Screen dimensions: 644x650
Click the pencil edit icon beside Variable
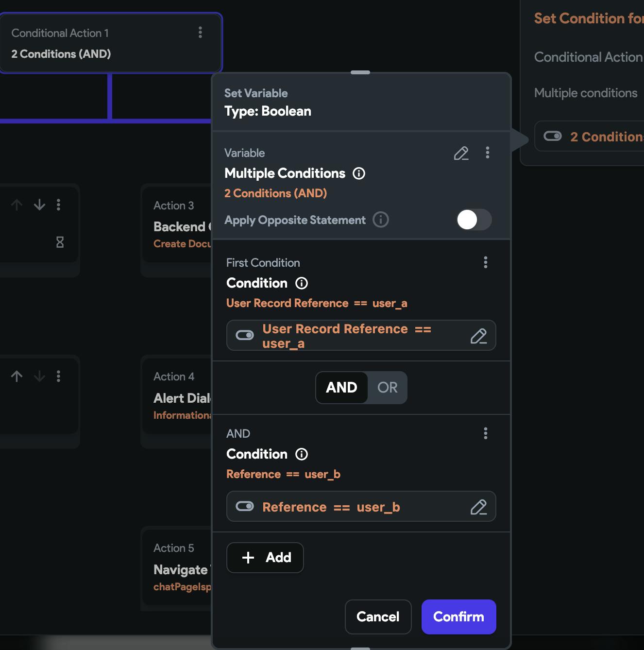[461, 153]
